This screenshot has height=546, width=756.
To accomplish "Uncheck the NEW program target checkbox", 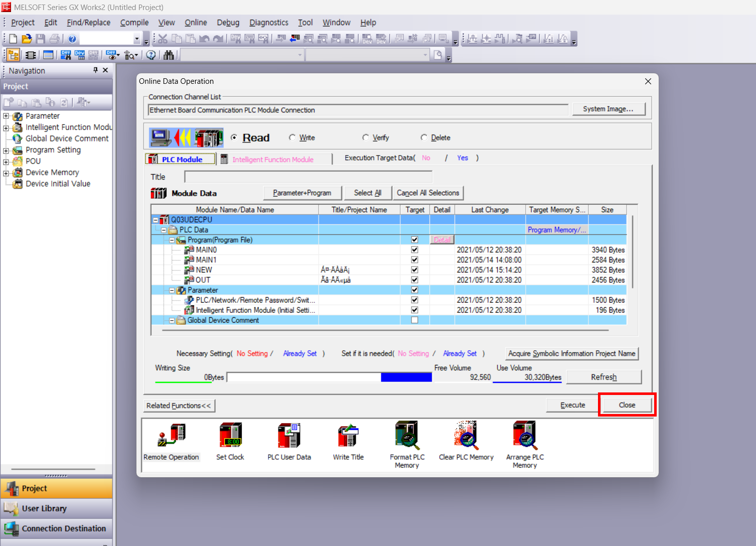I will pyautogui.click(x=414, y=269).
